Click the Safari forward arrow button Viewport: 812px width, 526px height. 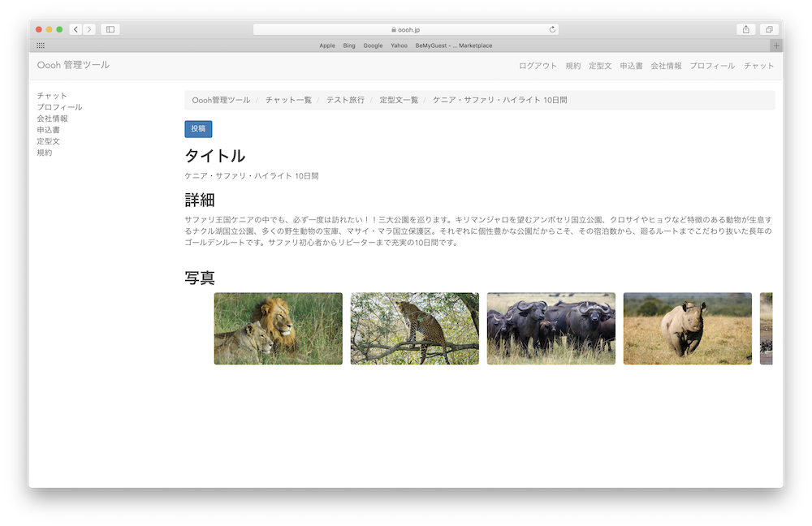point(89,29)
